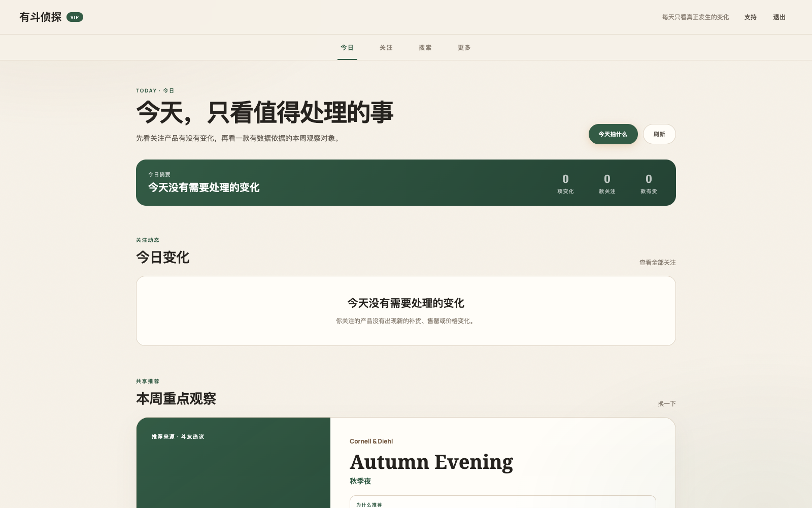Open the 更多 tab
The height and width of the screenshot is (508, 812).
pos(464,48)
